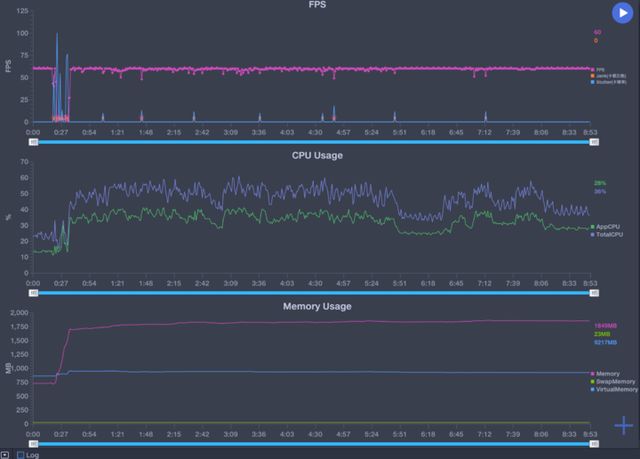Click the Memory Usage chart title

pos(316,306)
